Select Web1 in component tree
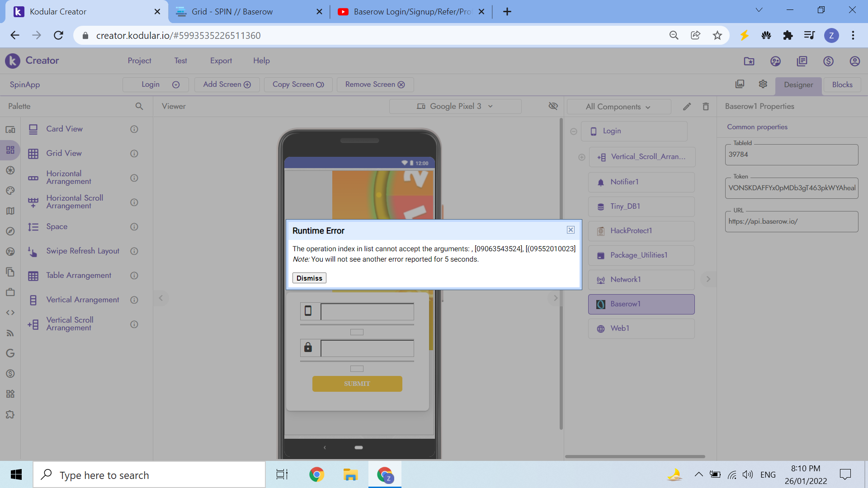 pos(641,328)
